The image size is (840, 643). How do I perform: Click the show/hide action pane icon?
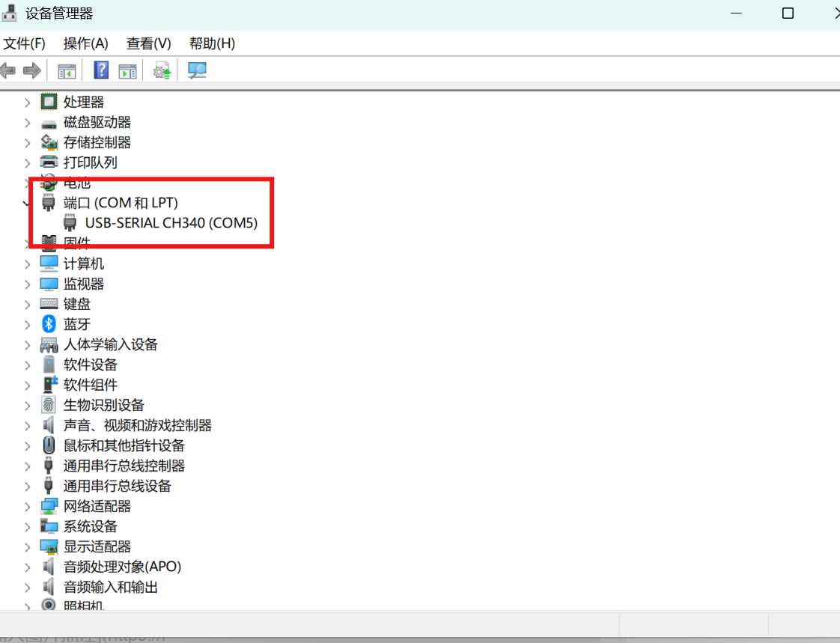[127, 70]
